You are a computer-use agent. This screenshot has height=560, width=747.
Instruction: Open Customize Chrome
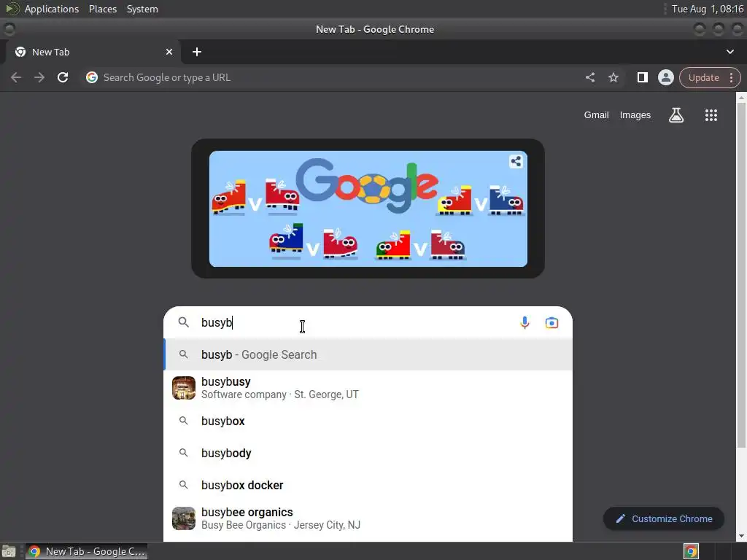click(x=664, y=518)
